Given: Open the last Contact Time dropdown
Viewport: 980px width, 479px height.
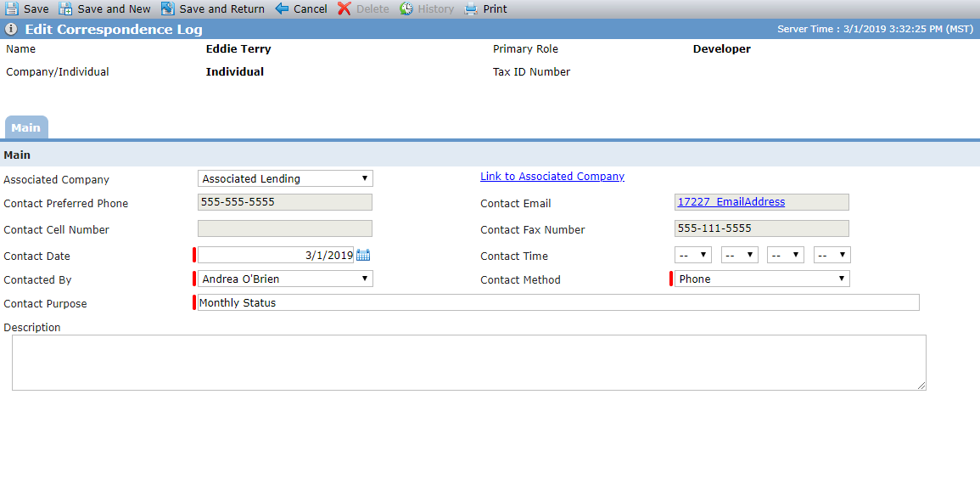Looking at the screenshot, I should [832, 255].
